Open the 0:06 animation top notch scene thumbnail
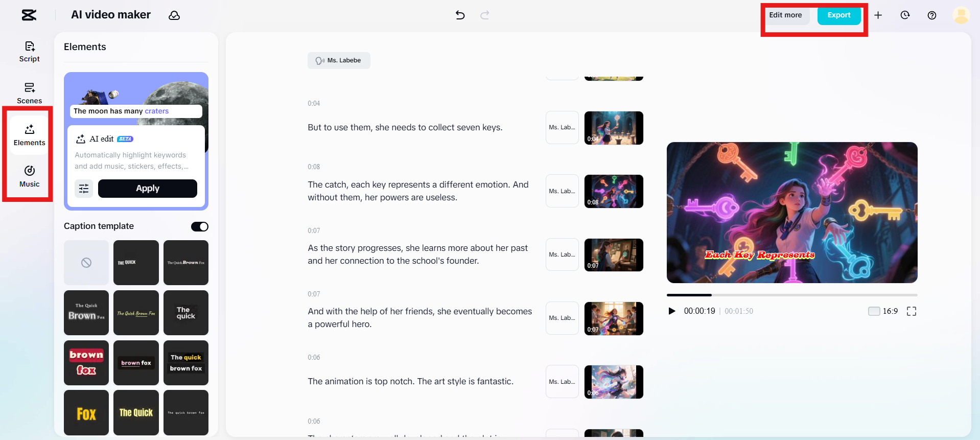The image size is (980, 440). pos(614,382)
